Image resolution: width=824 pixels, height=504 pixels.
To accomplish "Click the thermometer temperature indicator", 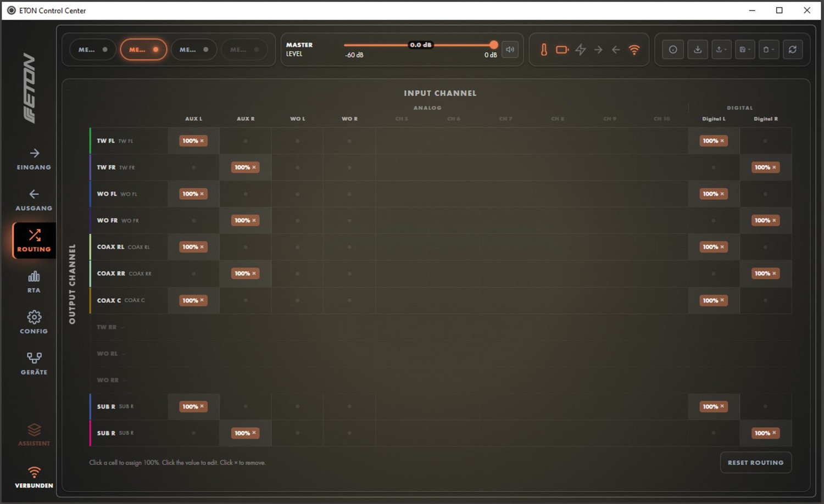I will point(544,49).
